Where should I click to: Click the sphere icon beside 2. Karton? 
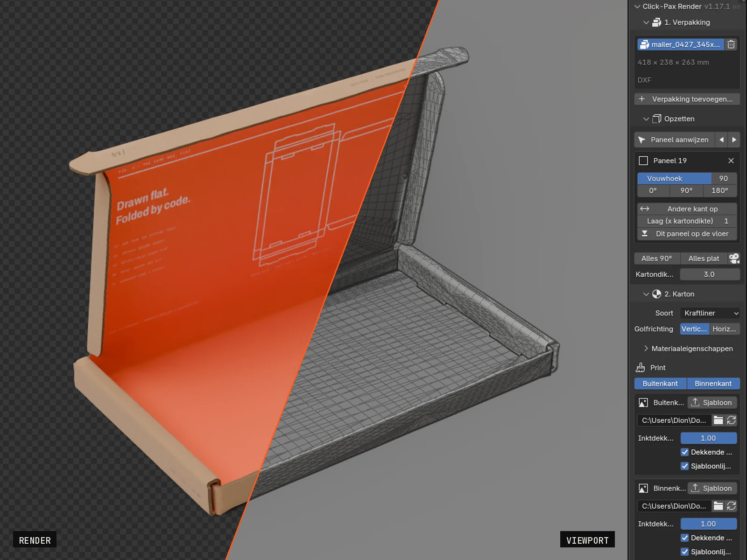click(656, 294)
